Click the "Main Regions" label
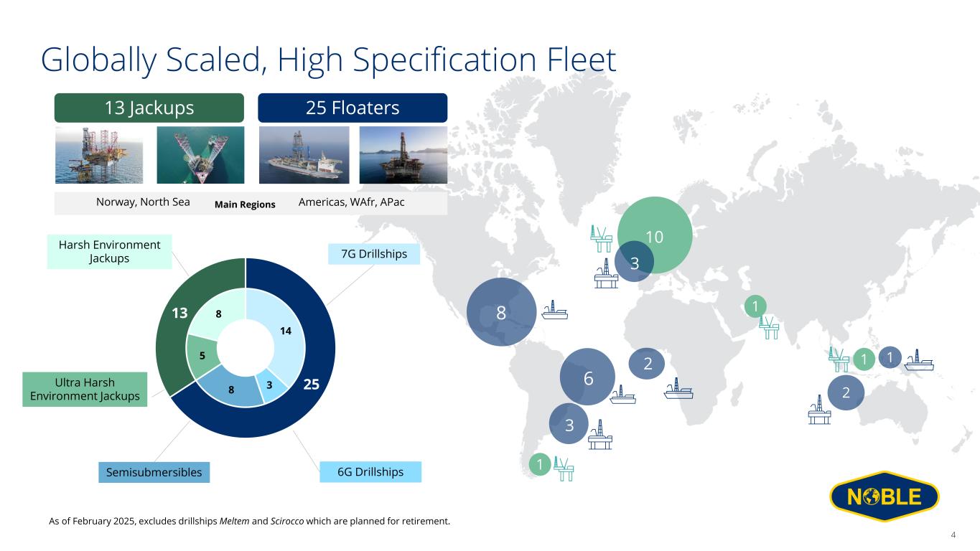 (245, 204)
